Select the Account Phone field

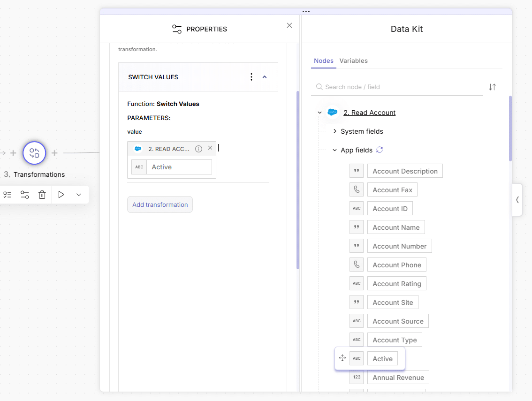(396, 265)
